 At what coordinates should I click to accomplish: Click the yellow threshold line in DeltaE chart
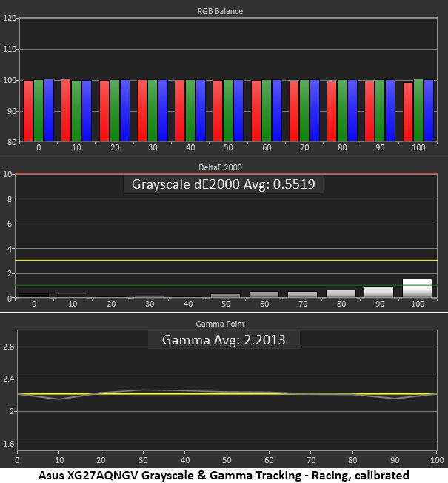coord(227,261)
